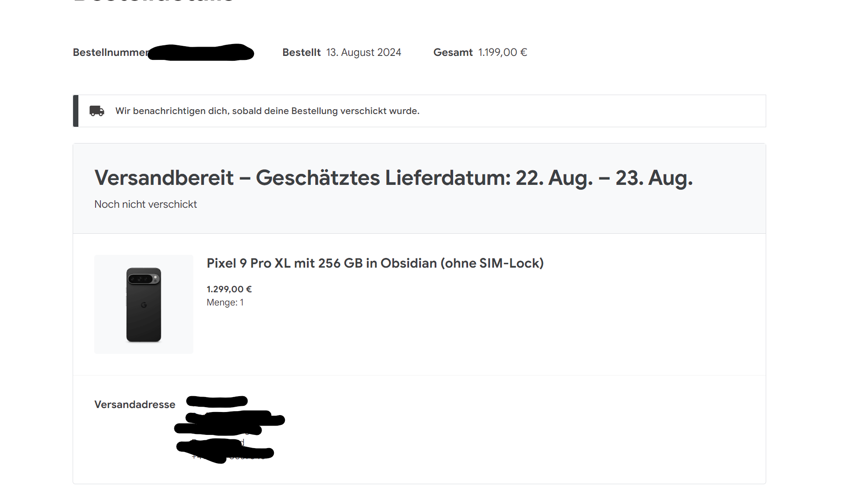Click the G logo on the phone image
Screen dimensions: 845x504
[144, 305]
